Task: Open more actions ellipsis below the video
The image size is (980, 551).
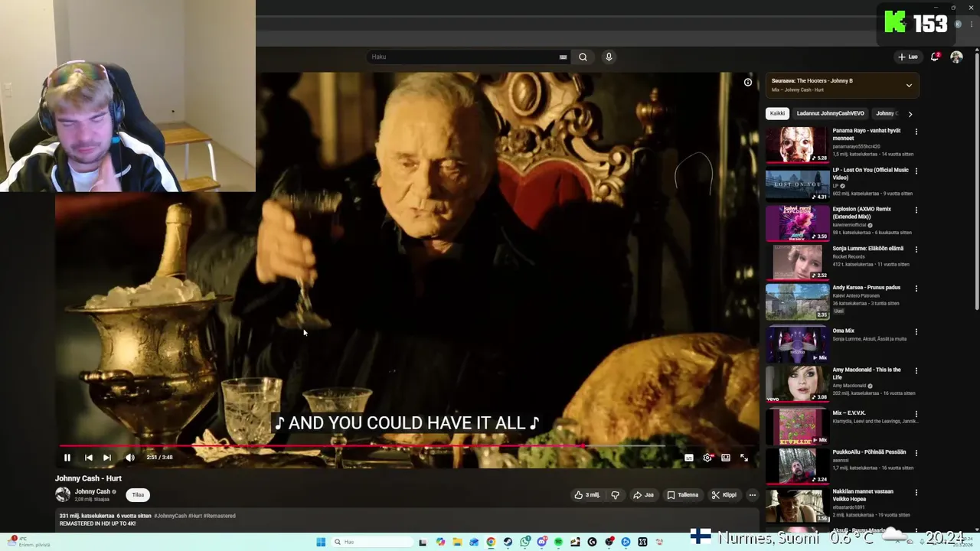Action: point(753,495)
